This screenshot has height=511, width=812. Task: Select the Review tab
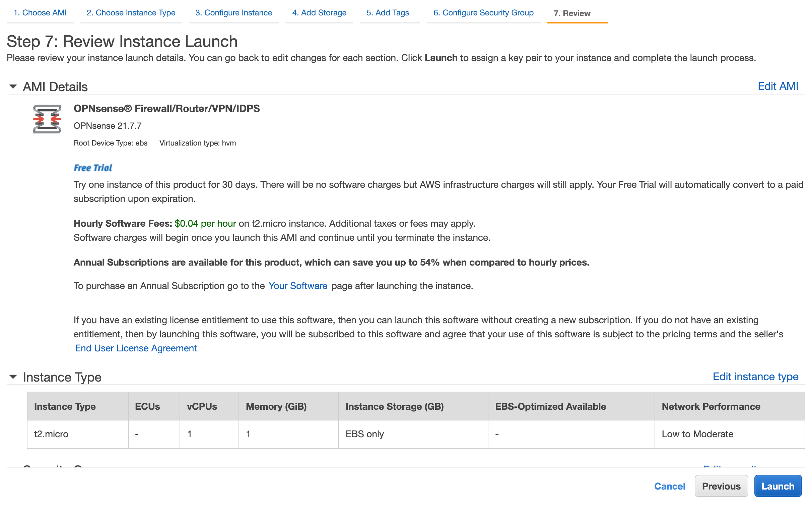click(x=571, y=13)
